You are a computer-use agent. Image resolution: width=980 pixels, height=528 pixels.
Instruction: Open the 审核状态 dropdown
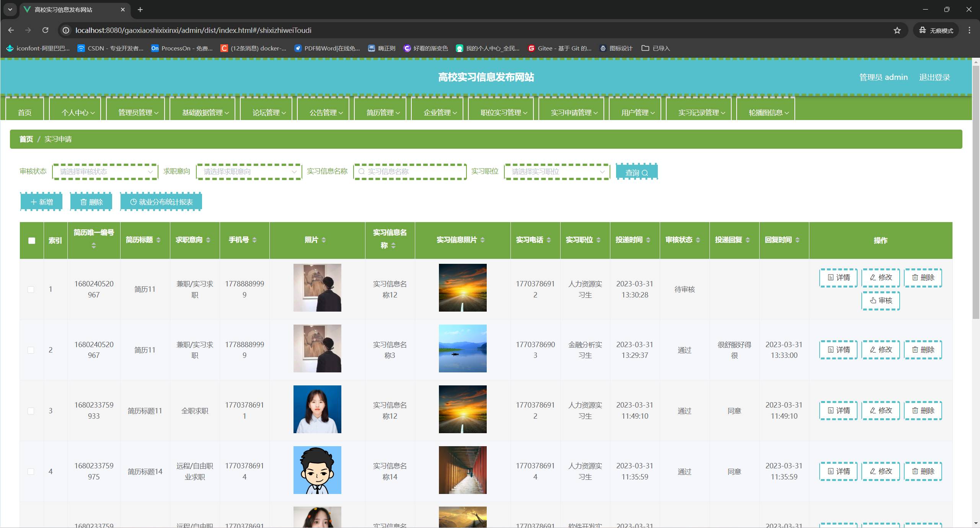[x=105, y=172]
